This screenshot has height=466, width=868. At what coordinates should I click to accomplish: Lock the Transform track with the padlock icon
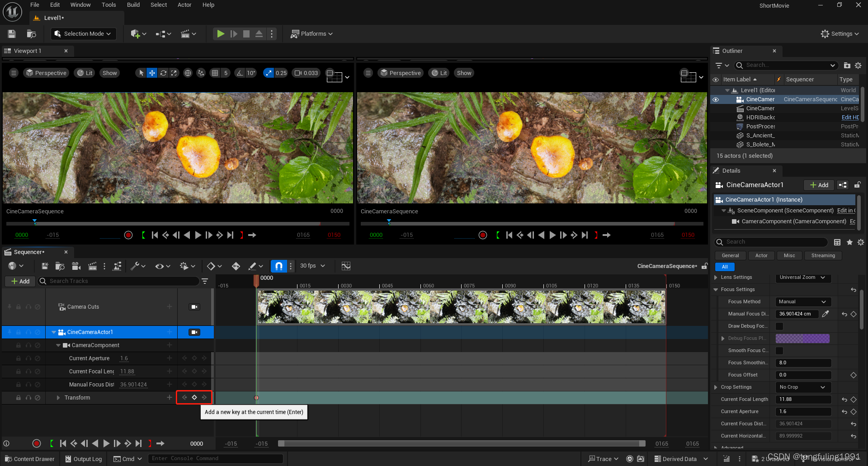19,398
